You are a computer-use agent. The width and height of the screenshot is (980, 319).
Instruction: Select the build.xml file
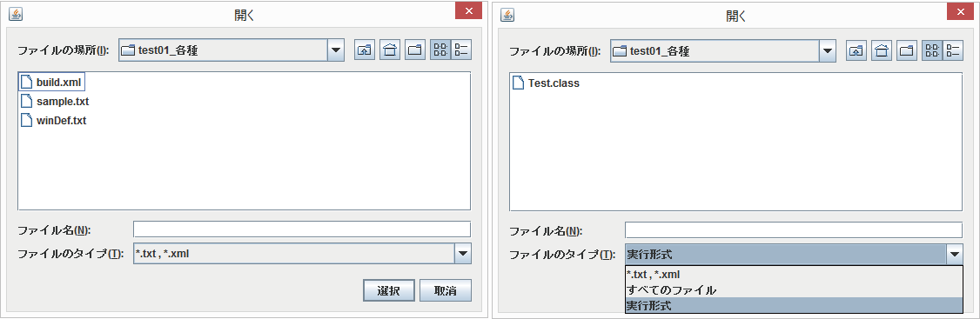[52, 82]
